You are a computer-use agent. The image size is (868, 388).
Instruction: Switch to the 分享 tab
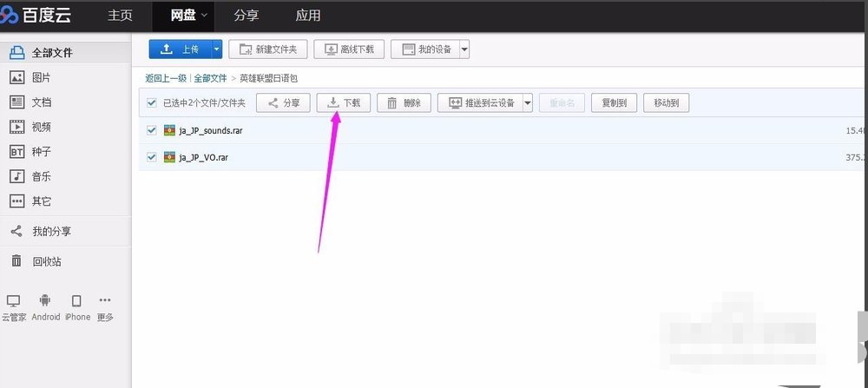(247, 16)
